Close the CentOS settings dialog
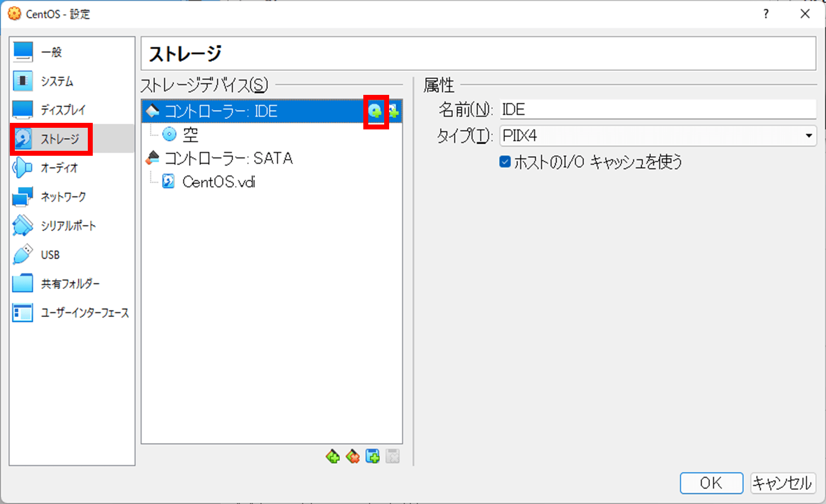Screen dimensions: 826x504 pos(805,14)
